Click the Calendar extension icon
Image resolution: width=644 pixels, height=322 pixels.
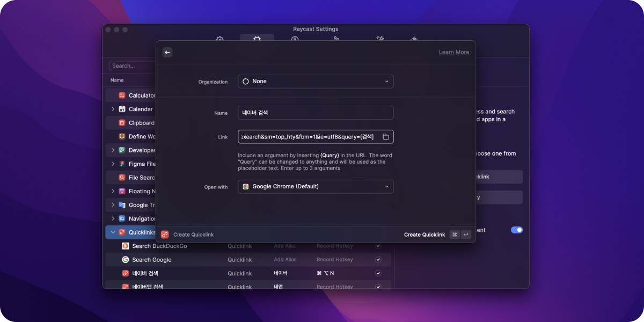coord(122,109)
